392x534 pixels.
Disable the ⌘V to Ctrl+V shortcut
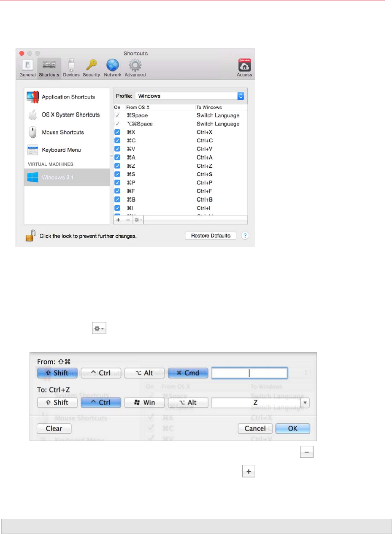tap(118, 149)
